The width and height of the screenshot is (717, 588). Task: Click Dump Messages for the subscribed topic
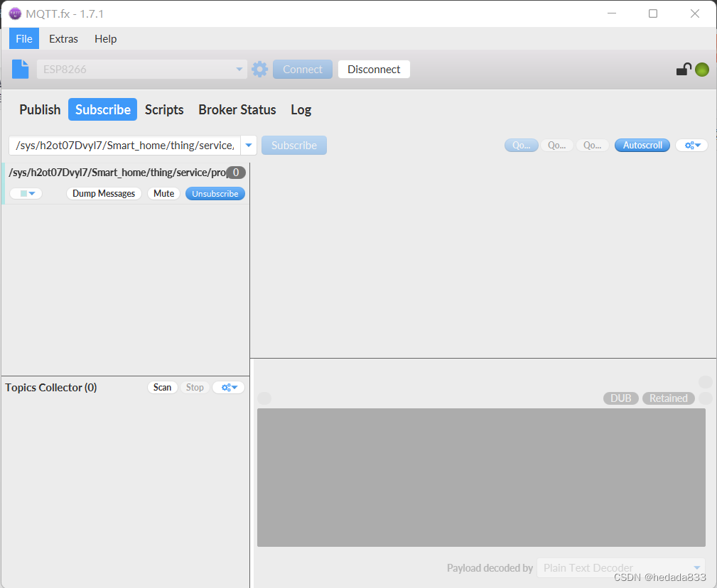(x=104, y=194)
